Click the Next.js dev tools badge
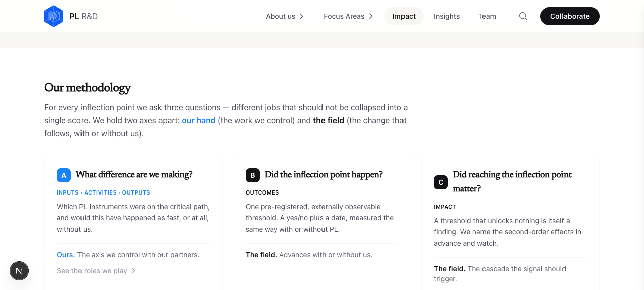 tap(19, 271)
